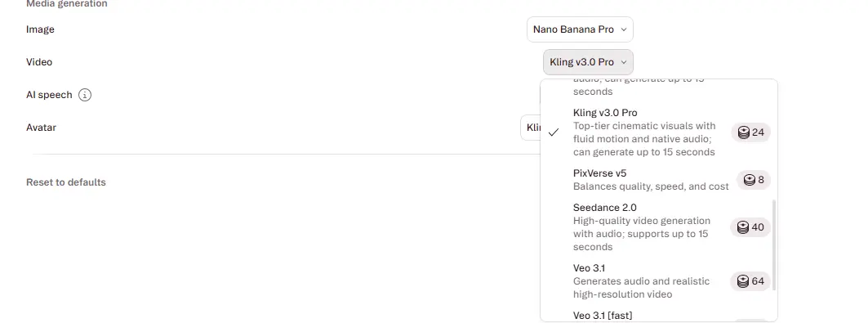Image resolution: width=868 pixels, height=323 pixels.
Task: Click the Media generation heading
Action: point(66,4)
